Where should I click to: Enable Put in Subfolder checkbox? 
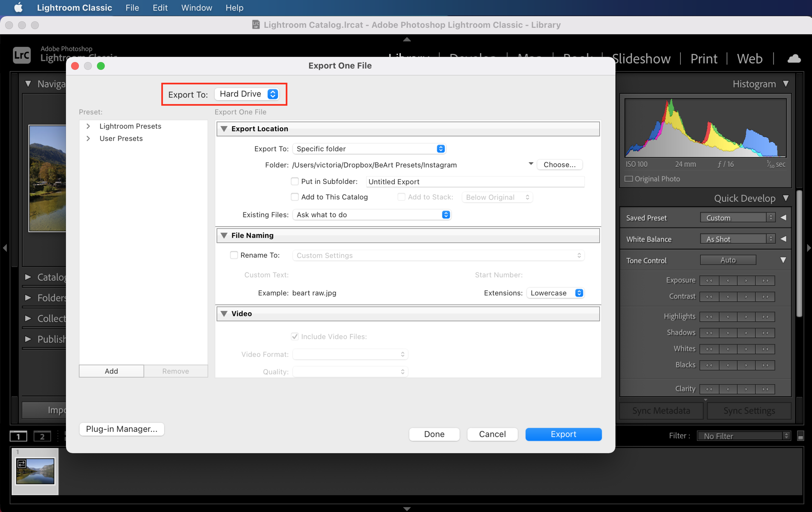(294, 181)
